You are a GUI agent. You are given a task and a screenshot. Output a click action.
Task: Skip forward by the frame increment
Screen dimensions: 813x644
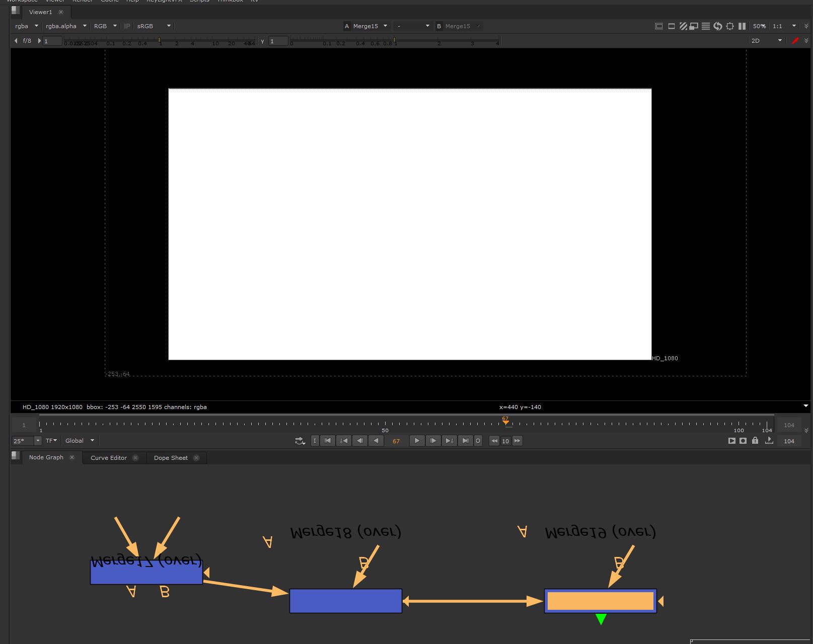tap(517, 441)
